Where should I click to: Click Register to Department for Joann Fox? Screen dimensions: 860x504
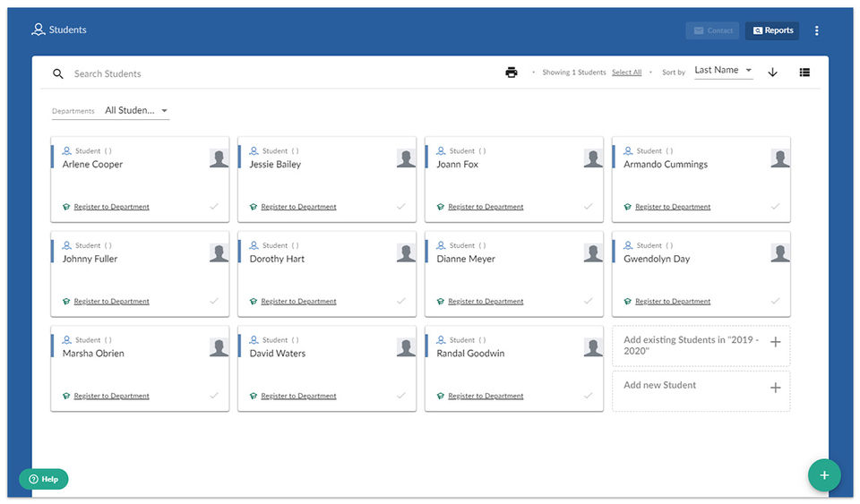pos(486,207)
